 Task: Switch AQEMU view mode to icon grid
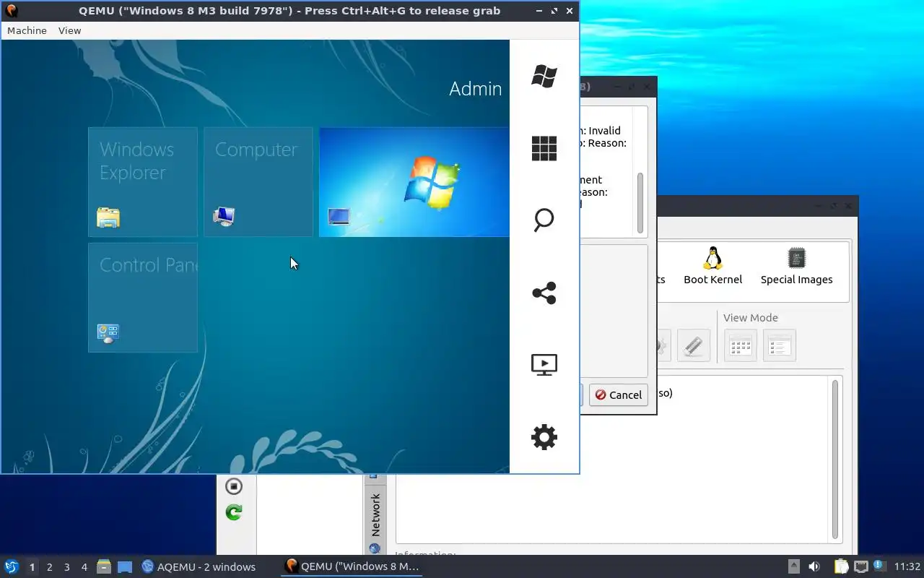741,346
